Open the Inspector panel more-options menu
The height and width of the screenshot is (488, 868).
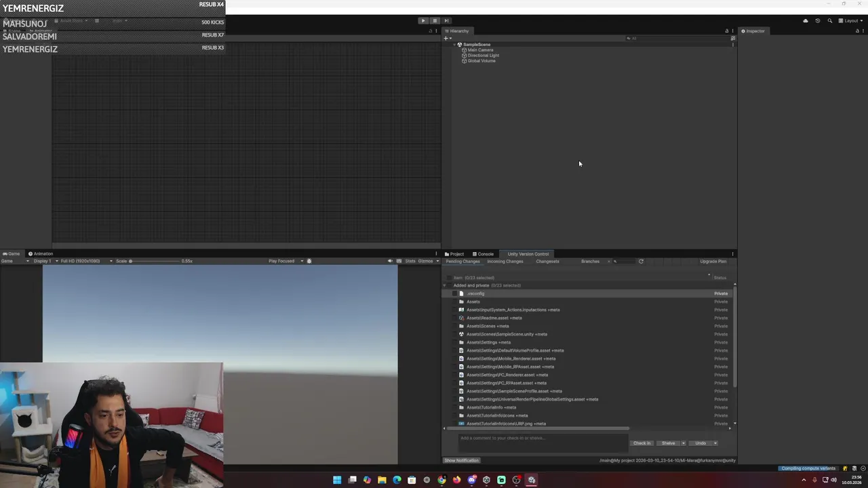point(863,30)
